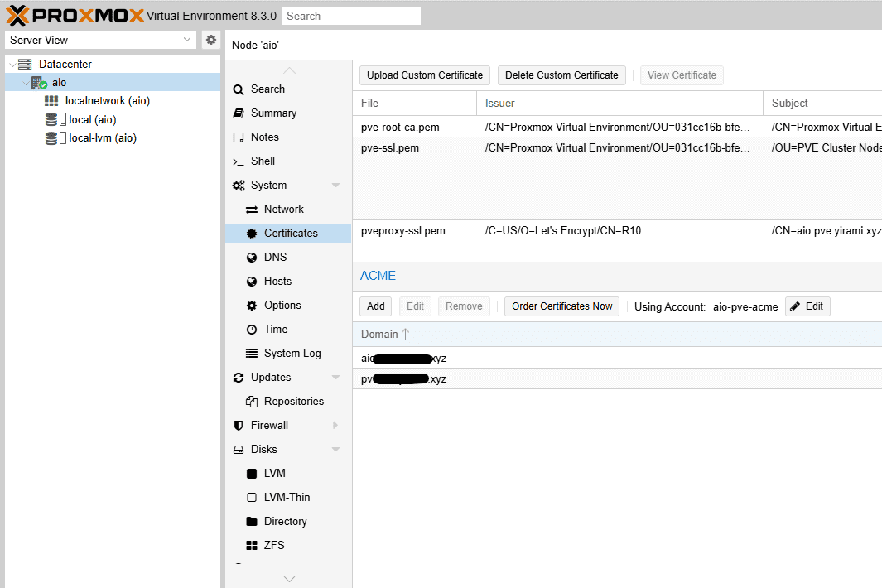
Task: Click the Search magnifier icon in node menu
Action: click(239, 89)
